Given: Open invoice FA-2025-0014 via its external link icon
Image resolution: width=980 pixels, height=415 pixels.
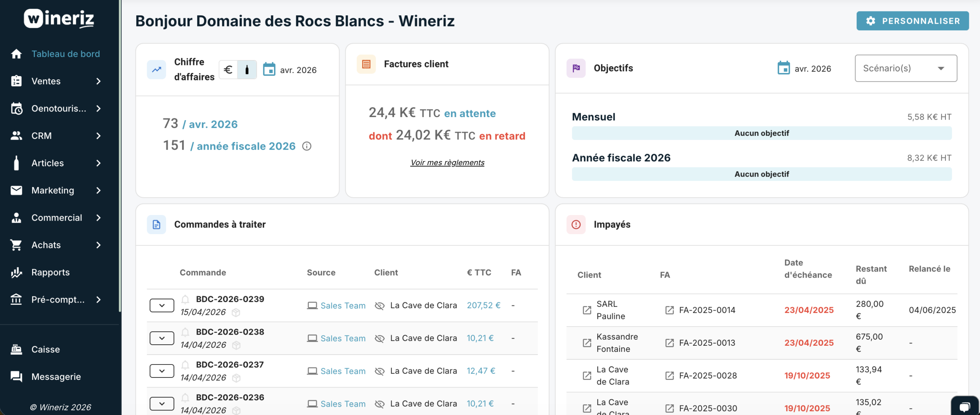Looking at the screenshot, I should (669, 310).
